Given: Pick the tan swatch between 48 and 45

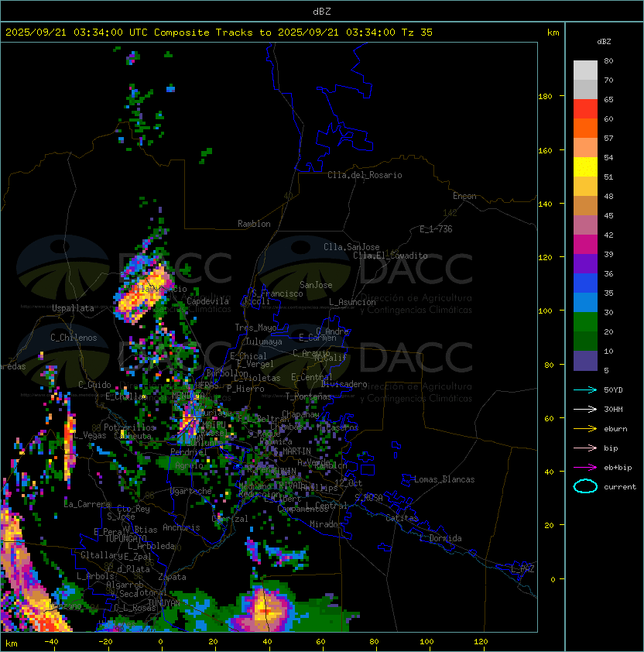Looking at the screenshot, I should [x=585, y=206].
